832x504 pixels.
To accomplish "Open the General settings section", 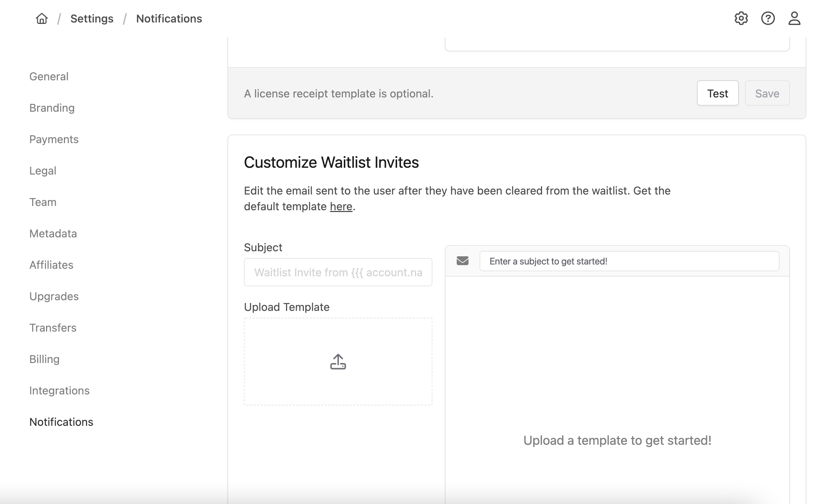I will click(x=49, y=76).
